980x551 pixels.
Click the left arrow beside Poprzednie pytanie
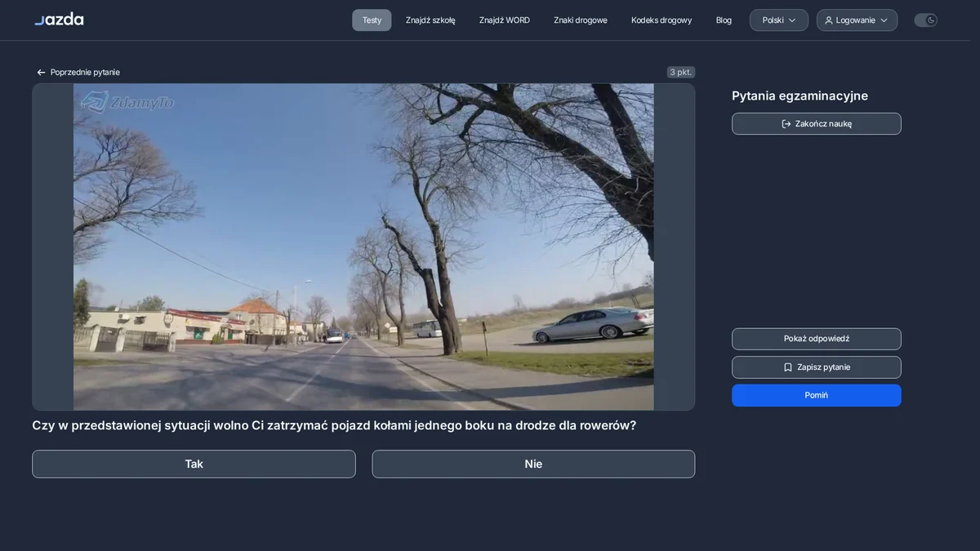[x=41, y=73]
